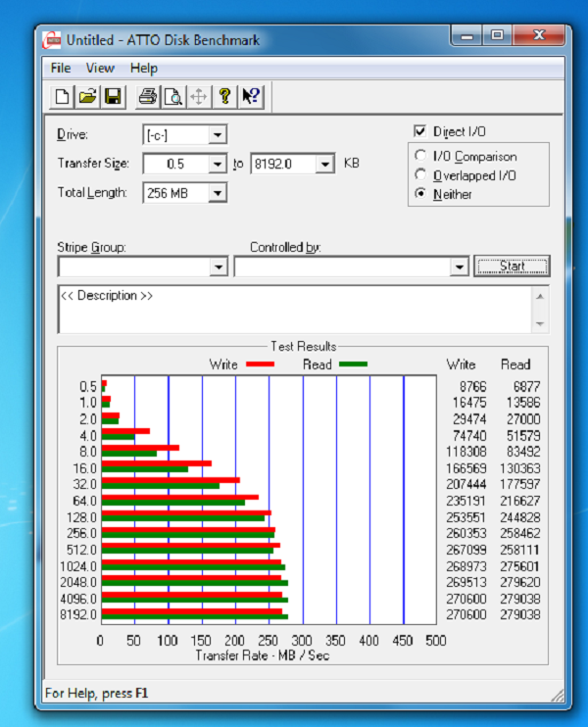Select the I/O Comparison radio button
Viewport: 588px width, 727px height.
point(420,156)
